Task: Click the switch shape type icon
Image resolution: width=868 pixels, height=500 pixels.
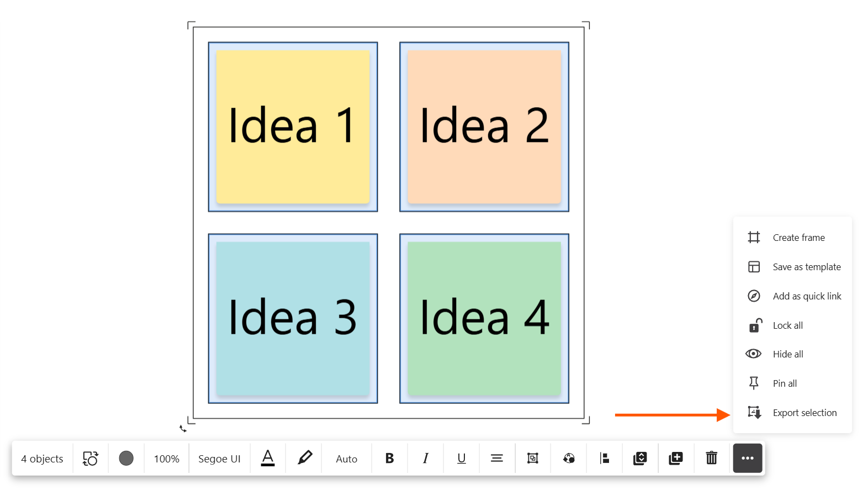Action: (x=91, y=459)
